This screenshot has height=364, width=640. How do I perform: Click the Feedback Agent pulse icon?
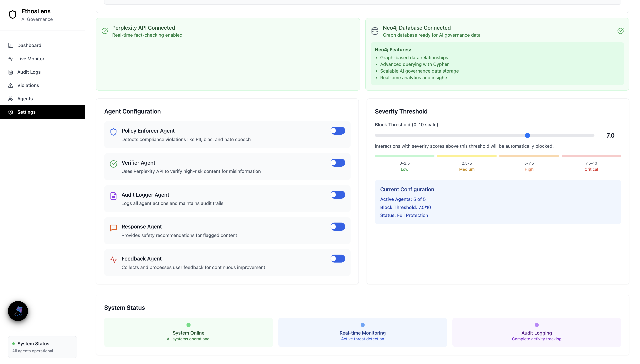pyautogui.click(x=114, y=260)
